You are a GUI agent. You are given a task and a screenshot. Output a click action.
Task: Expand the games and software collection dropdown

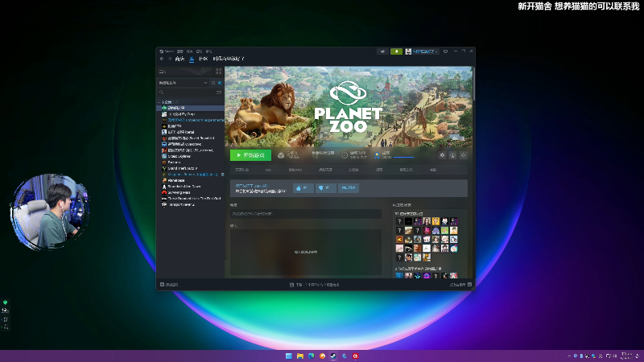tap(184, 83)
